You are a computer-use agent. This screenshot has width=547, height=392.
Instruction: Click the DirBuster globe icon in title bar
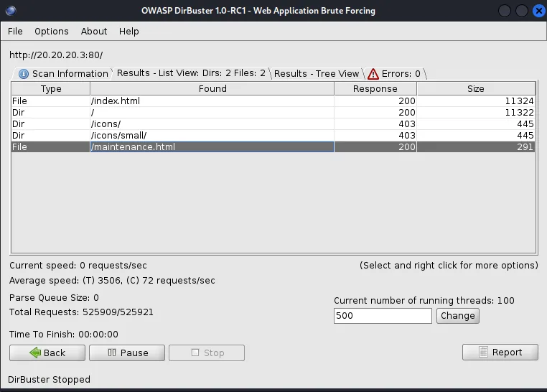point(11,11)
